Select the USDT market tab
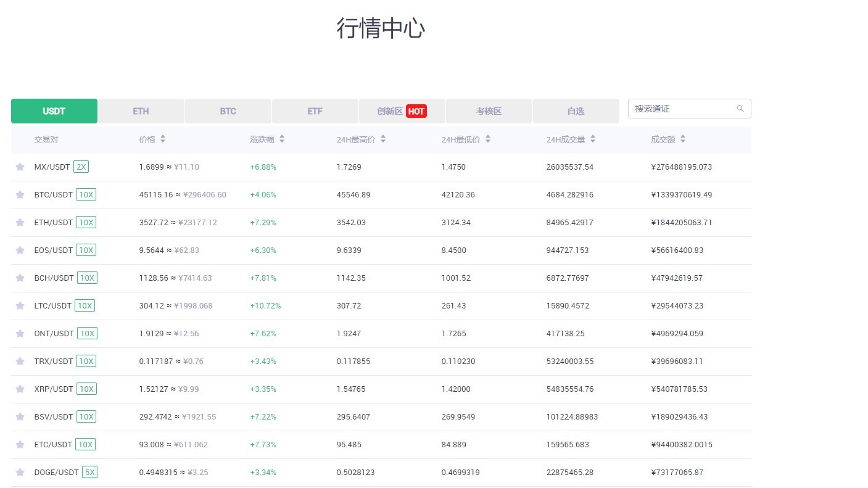The height and width of the screenshot is (488, 868). 54,111
